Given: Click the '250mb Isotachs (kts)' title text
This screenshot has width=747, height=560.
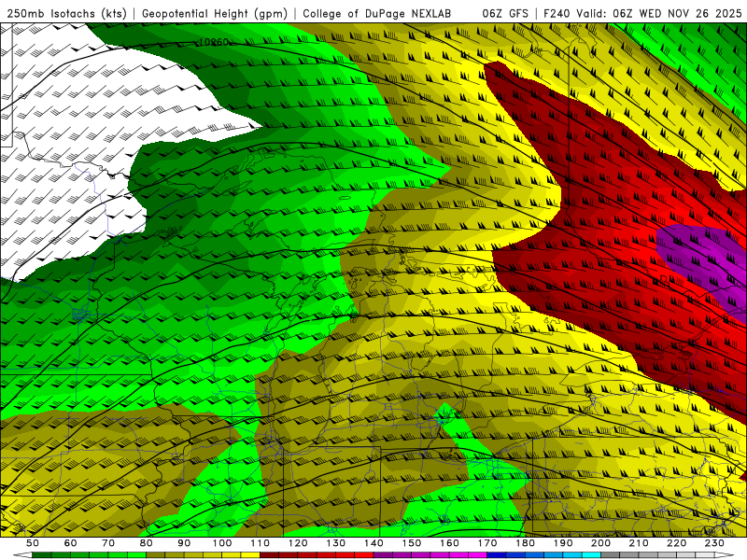Looking at the screenshot, I should pos(66,13).
